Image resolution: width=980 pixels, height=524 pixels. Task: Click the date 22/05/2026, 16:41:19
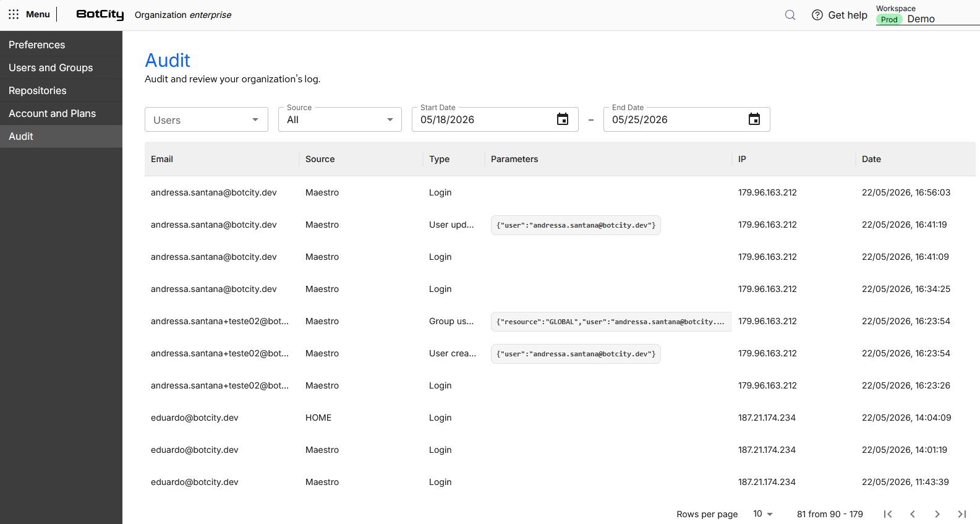[x=905, y=225]
